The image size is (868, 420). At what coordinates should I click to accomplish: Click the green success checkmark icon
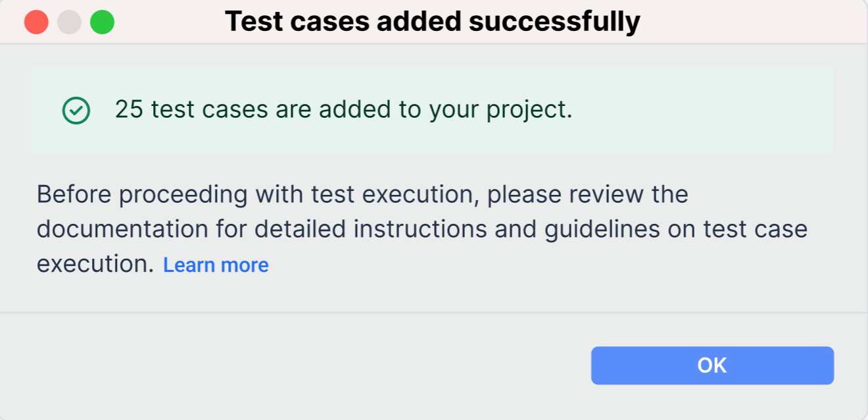coord(76,111)
